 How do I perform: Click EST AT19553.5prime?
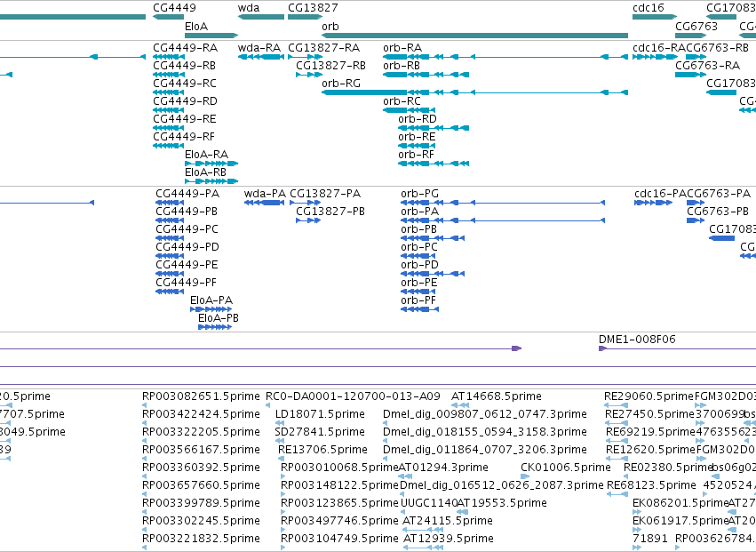[501, 503]
